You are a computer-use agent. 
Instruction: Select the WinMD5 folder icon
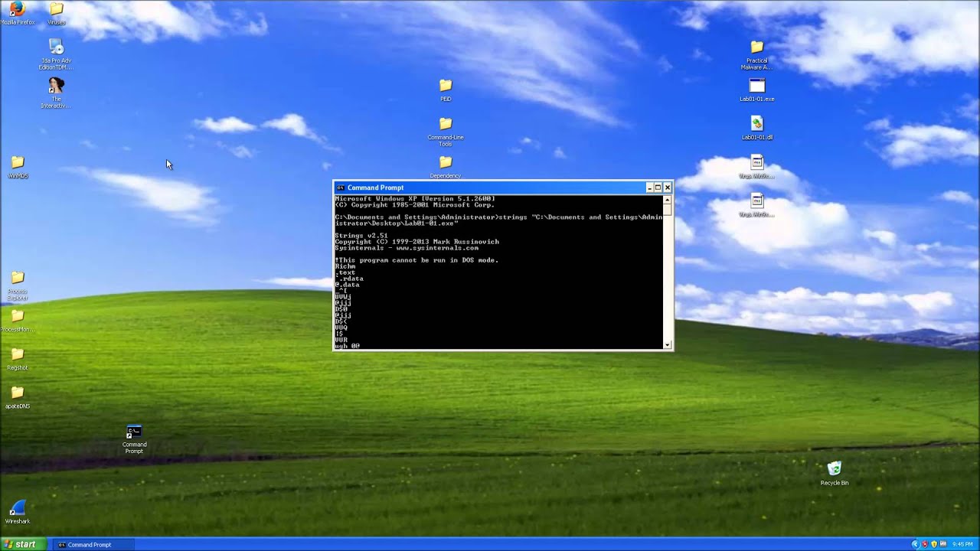(x=18, y=167)
